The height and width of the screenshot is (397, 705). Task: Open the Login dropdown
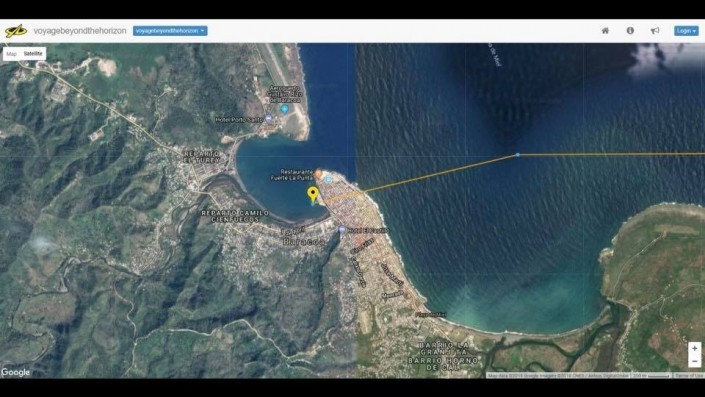point(686,31)
